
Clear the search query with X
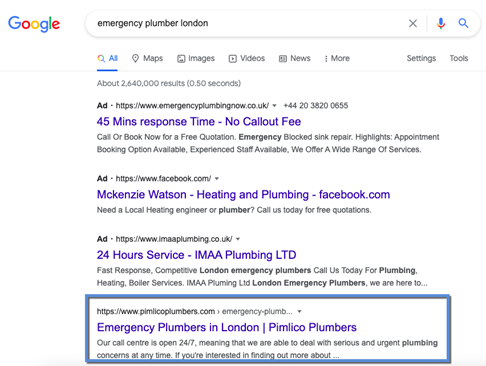413,23
